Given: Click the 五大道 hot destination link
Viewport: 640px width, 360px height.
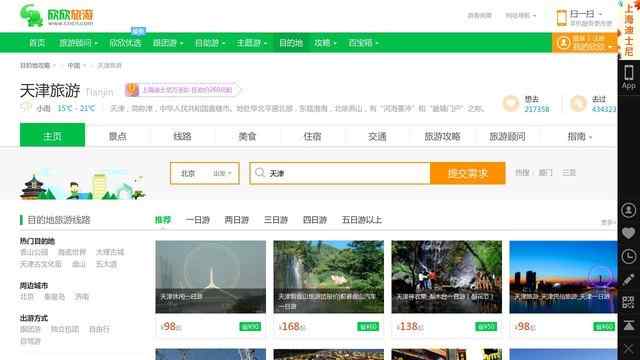Looking at the screenshot, I should pos(107,264).
